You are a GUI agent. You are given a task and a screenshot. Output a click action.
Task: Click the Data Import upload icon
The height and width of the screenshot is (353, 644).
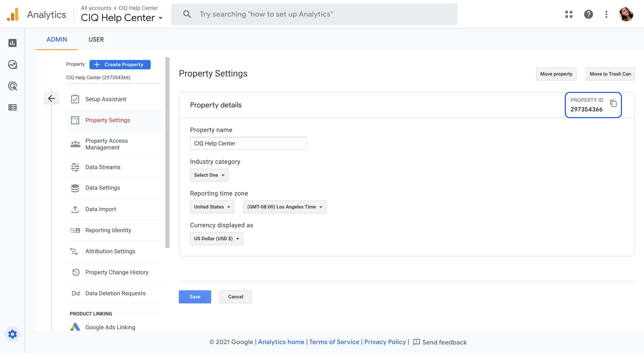[x=75, y=209]
